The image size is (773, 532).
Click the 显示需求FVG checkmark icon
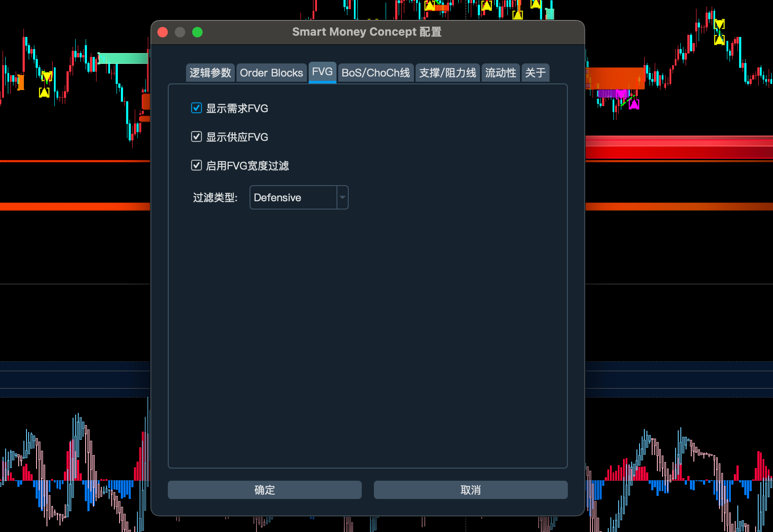point(196,108)
